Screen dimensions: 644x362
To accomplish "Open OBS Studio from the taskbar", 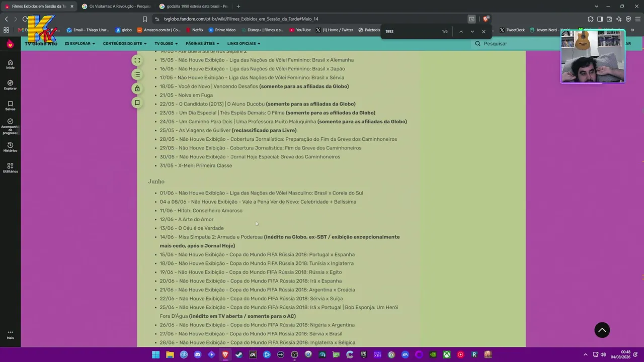I will (294, 354).
